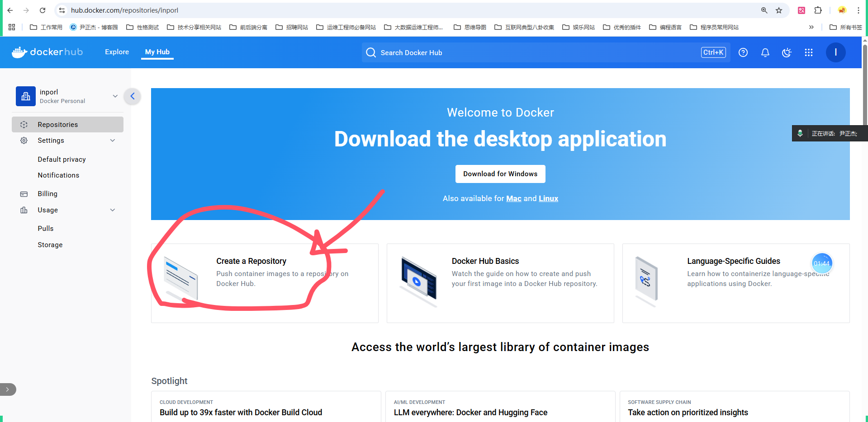Screen dimensions: 868x422
Task: Open the 尹正杰 - 博客园 bookmark
Action: [x=94, y=27]
